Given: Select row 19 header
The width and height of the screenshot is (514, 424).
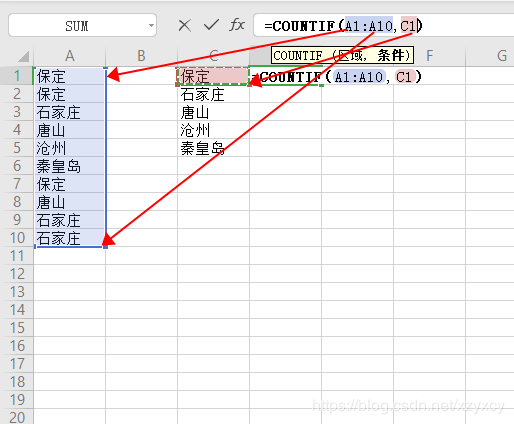Looking at the screenshot, I should [x=17, y=400].
